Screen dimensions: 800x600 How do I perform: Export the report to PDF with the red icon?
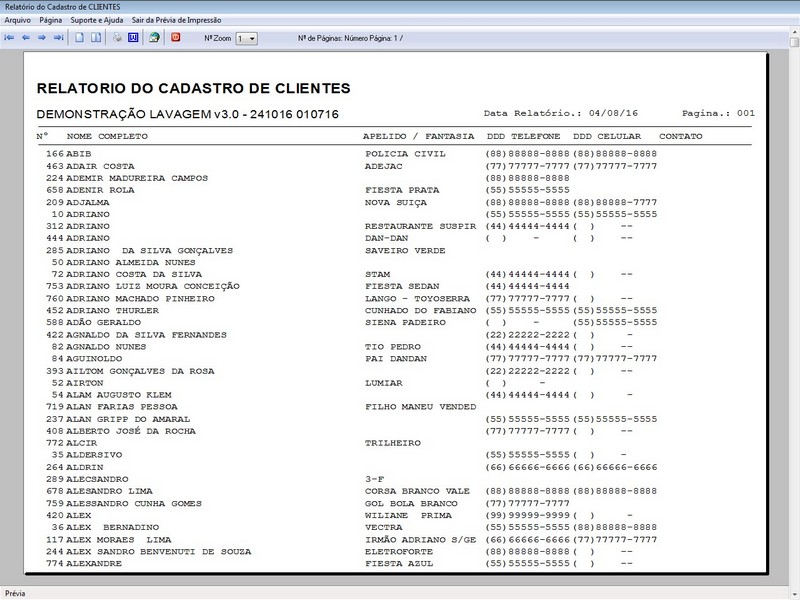(174, 38)
